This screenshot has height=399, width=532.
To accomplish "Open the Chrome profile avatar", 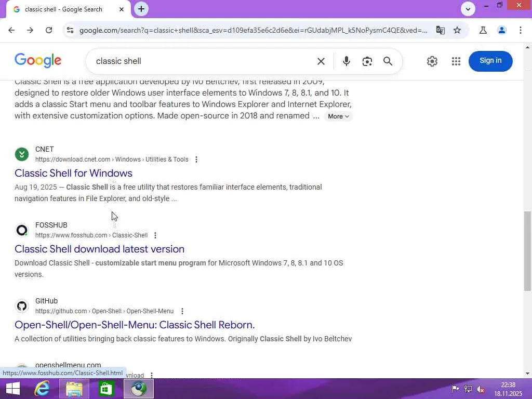I will click(502, 30).
